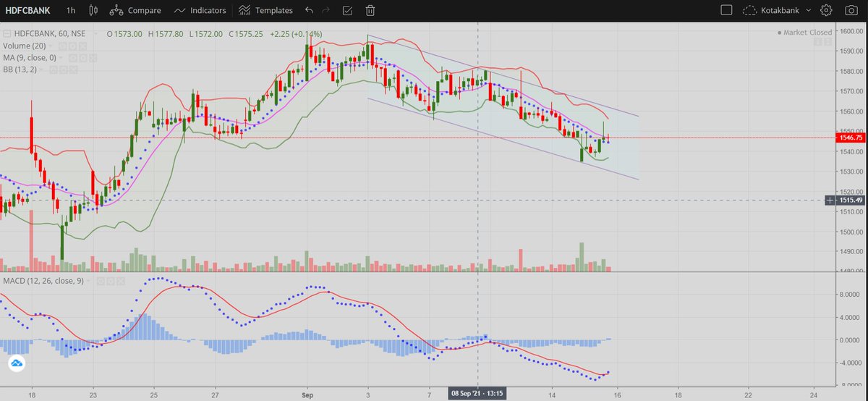868x401 pixels.
Task: Click the Compare text label
Action: (x=144, y=11)
